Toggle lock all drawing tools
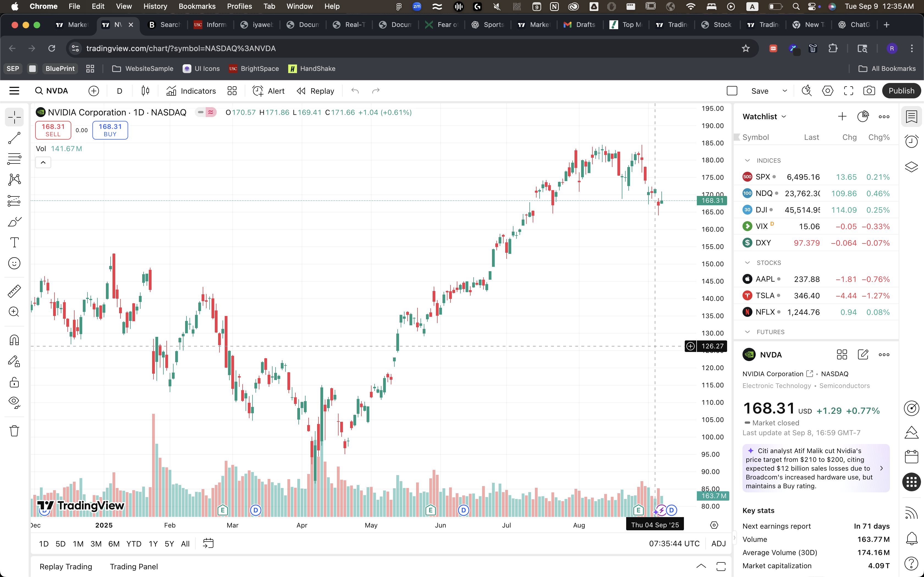 coord(14,382)
